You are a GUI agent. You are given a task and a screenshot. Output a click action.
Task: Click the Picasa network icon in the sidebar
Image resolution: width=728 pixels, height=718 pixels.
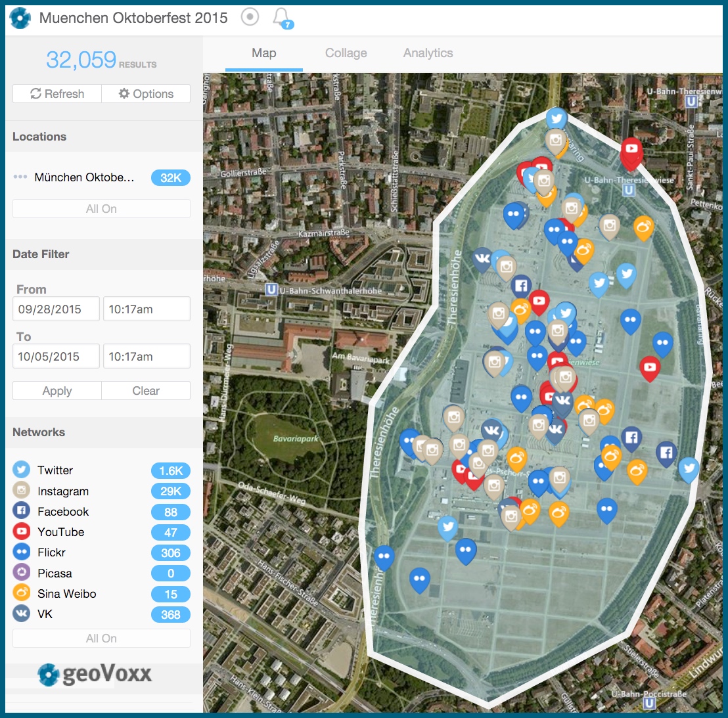[x=22, y=572]
